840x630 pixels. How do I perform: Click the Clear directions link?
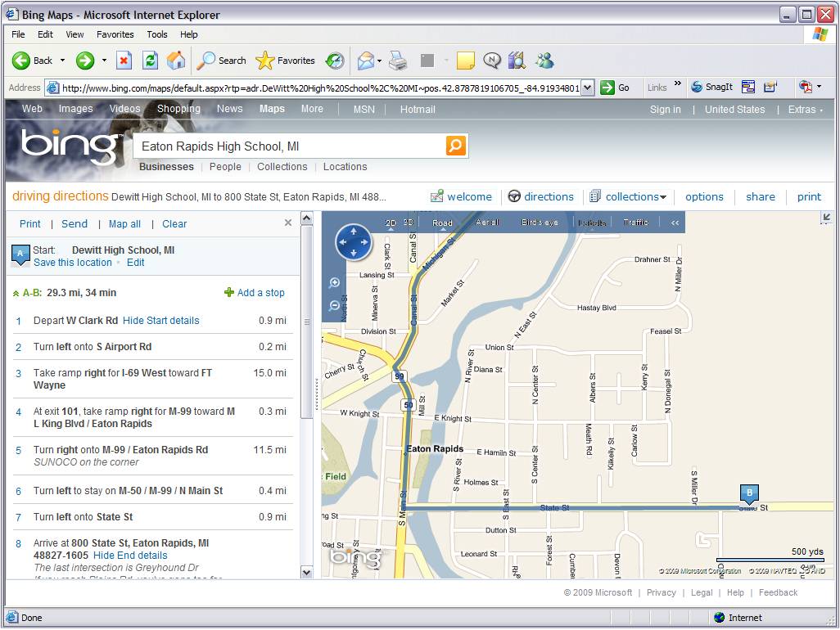point(174,223)
